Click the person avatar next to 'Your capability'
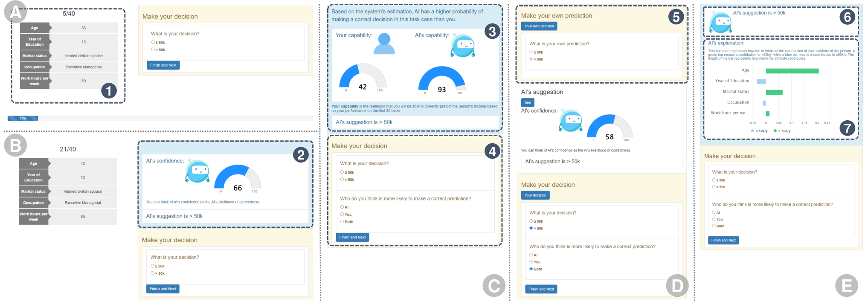Screen dimensions: 868x305 (384, 44)
